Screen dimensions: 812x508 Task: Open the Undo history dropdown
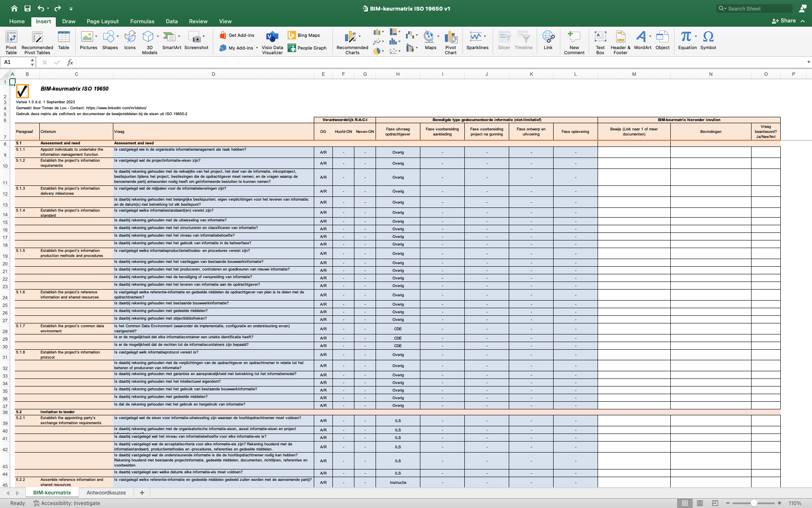pos(48,8)
